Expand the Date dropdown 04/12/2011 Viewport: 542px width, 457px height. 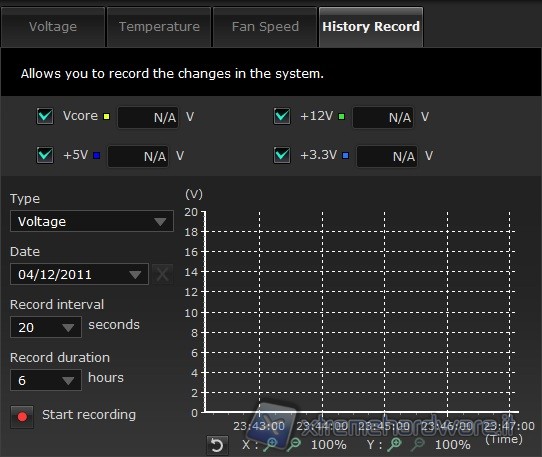coord(80,274)
